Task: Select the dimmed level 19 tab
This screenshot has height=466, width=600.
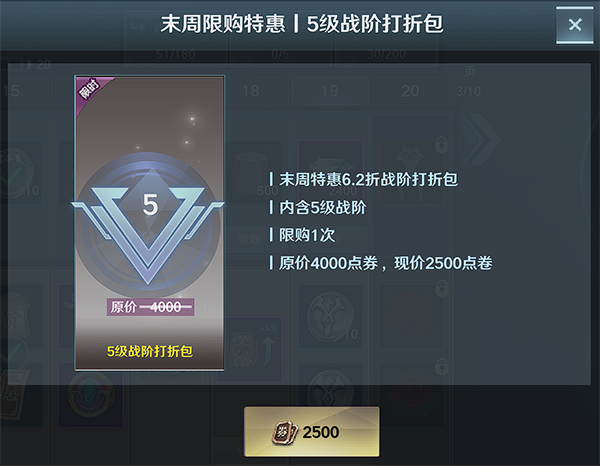Action: (330, 91)
